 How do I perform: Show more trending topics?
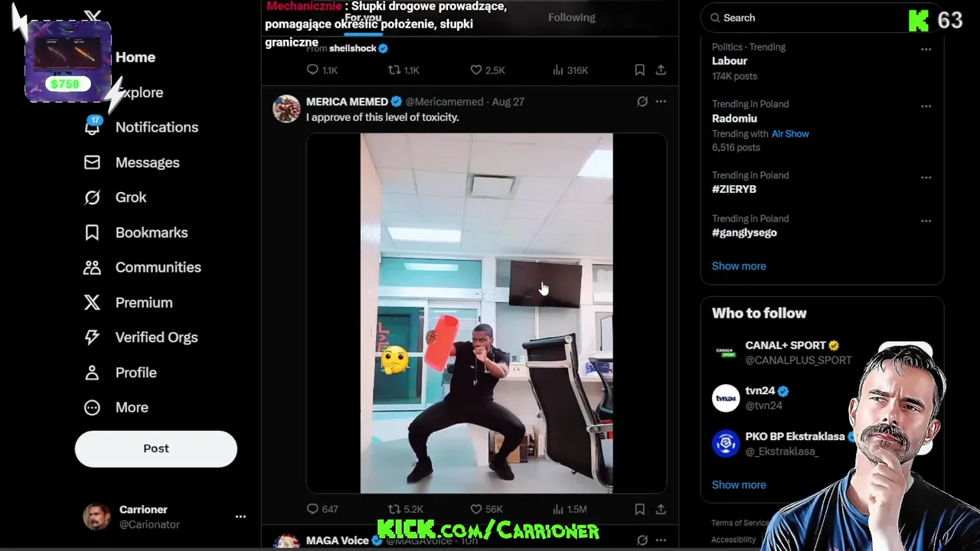[x=739, y=266]
